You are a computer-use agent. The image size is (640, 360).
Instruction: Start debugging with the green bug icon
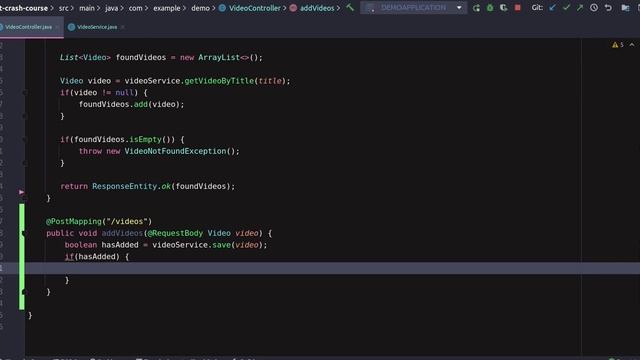point(490,8)
